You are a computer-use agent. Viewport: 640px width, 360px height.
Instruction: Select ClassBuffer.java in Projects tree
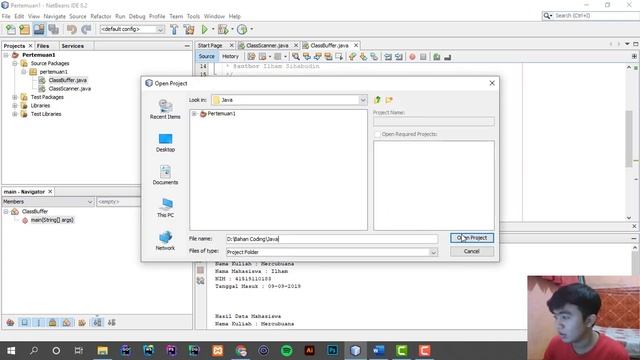(x=67, y=80)
